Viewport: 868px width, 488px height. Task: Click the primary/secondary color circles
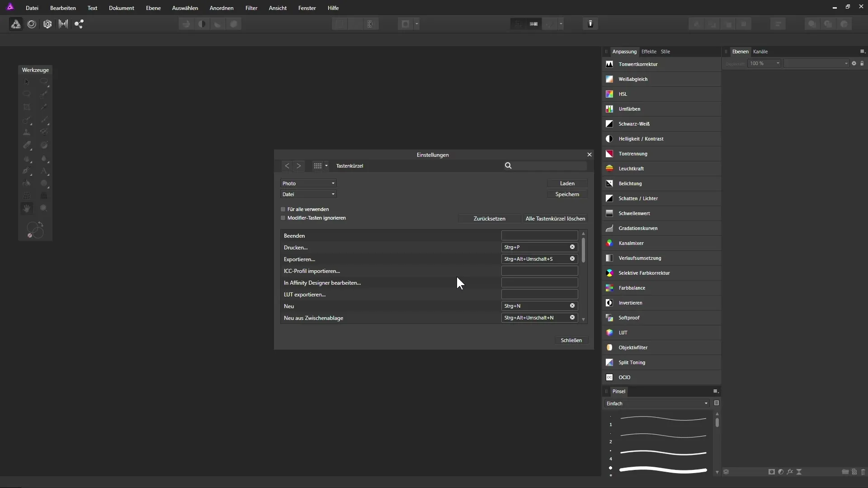[36, 230]
